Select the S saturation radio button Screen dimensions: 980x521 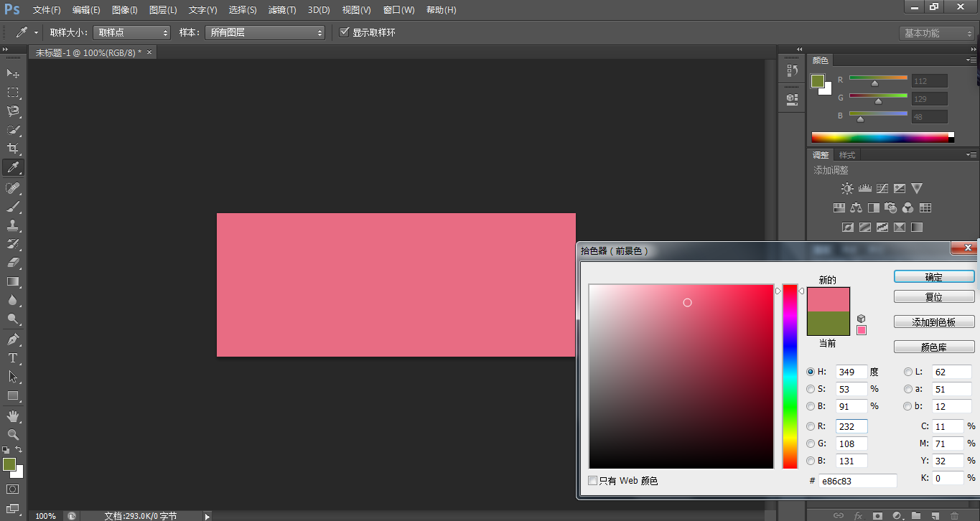click(811, 389)
